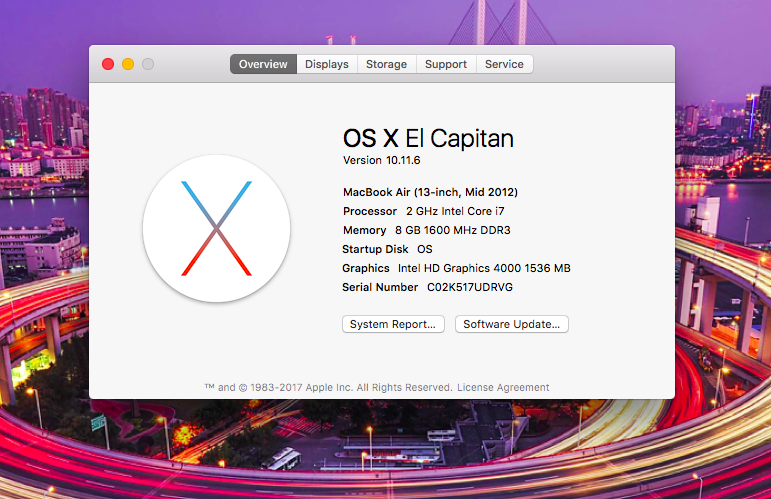Click the disabled gray zoom button
The image size is (771, 499).
pyautogui.click(x=148, y=64)
